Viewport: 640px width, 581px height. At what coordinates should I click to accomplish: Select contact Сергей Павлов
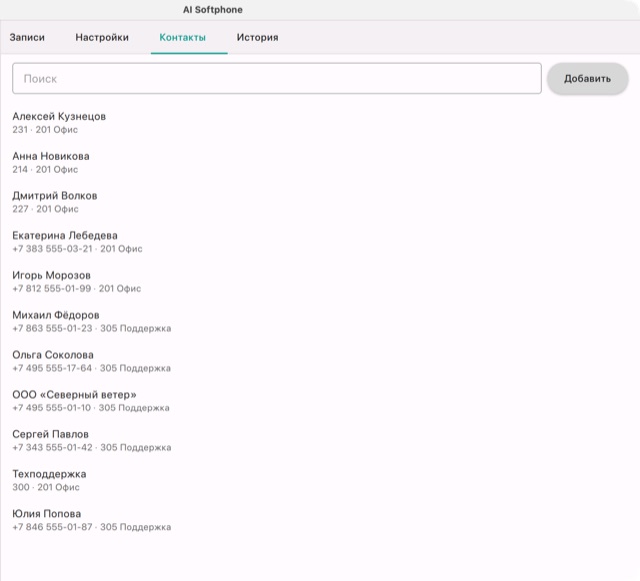(x=51, y=434)
